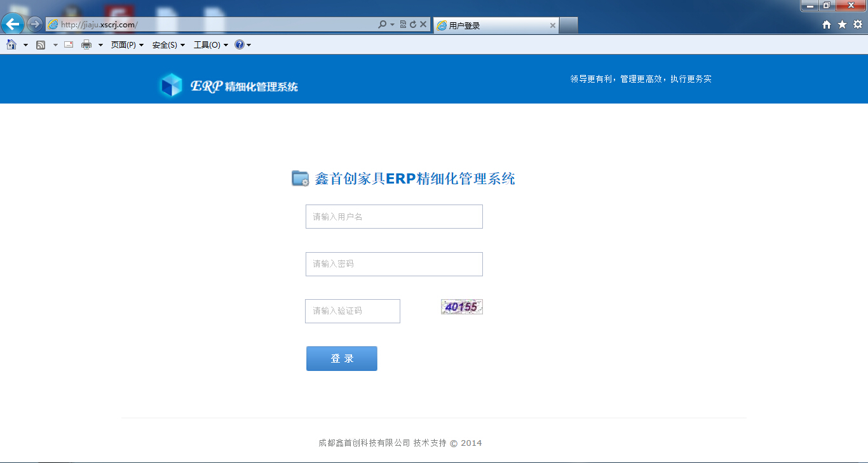868x463 pixels.
Task: Go back with the browser back arrow
Action: click(13, 25)
